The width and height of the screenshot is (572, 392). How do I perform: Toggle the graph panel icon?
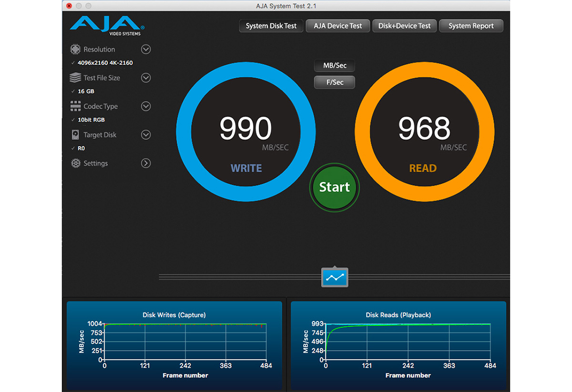335,277
